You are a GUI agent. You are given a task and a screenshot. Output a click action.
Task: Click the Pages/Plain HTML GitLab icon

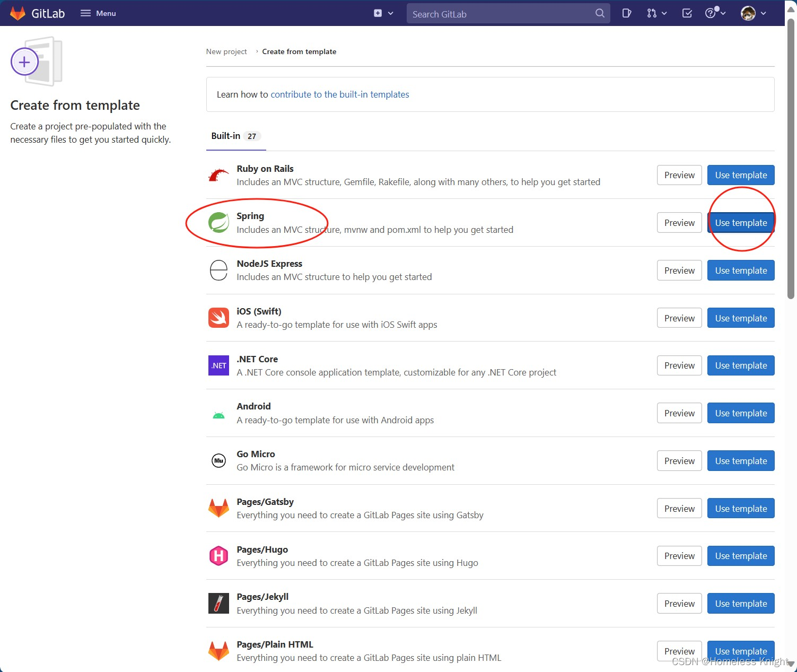tap(218, 651)
